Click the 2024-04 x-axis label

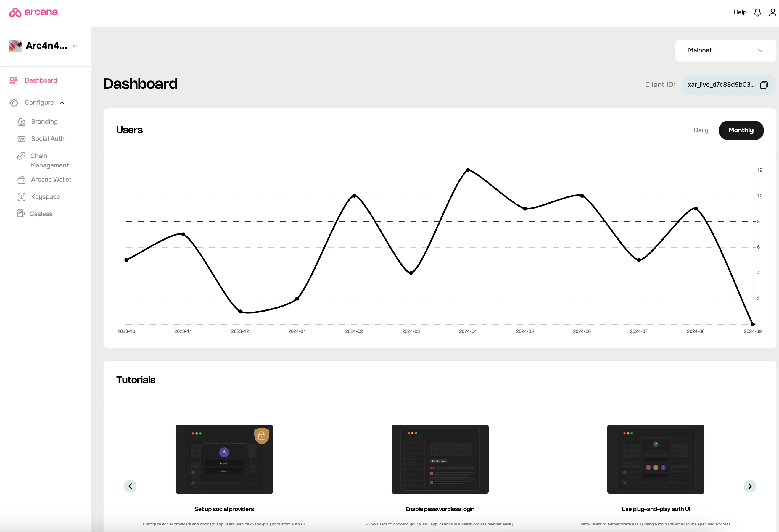[x=468, y=331]
